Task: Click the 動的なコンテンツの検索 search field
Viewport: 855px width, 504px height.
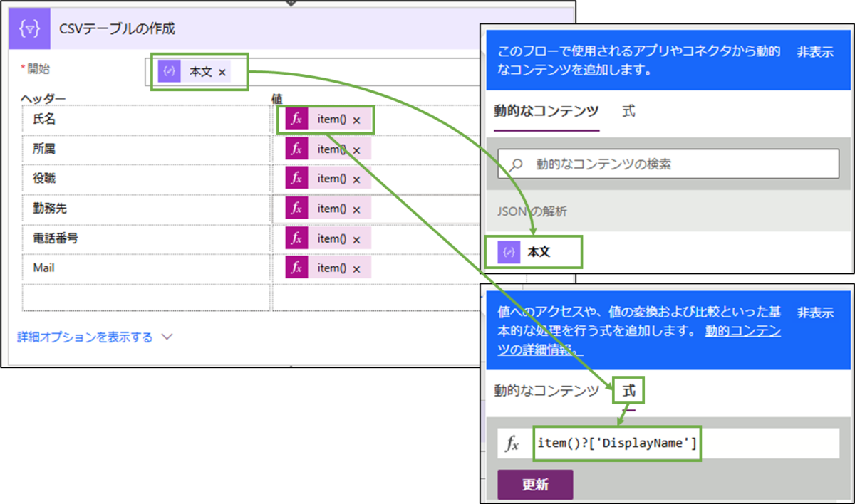Action: (668, 164)
